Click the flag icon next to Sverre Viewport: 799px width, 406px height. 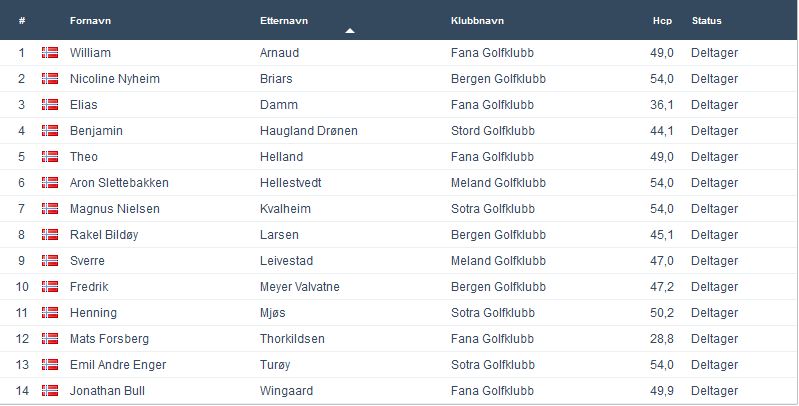tap(49, 261)
